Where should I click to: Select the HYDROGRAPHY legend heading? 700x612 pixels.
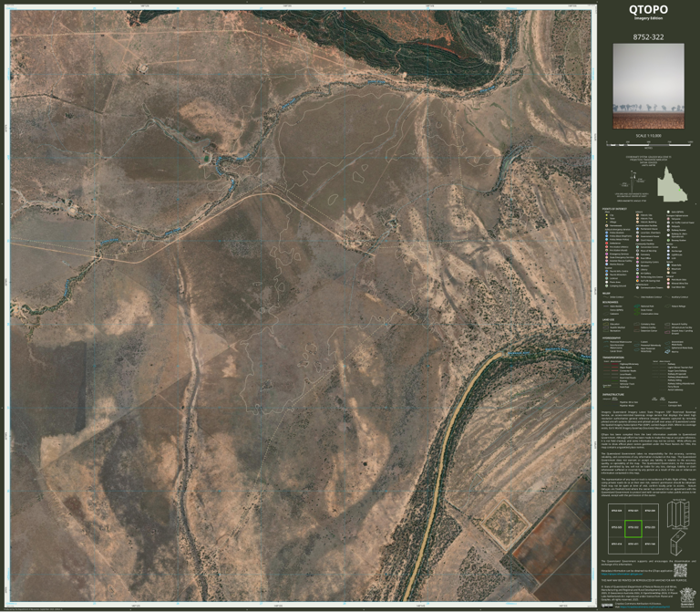pos(612,338)
